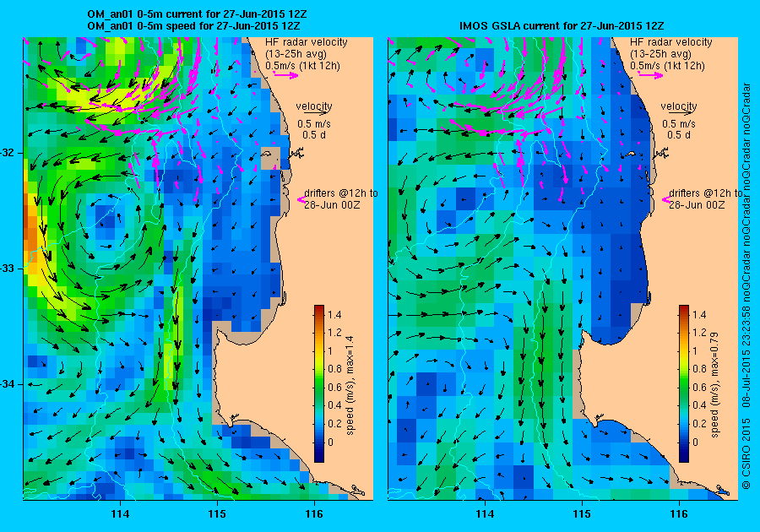This screenshot has height=532, width=760.
Task: Click the magenta drifter marker in right map legend
Action: [665, 199]
